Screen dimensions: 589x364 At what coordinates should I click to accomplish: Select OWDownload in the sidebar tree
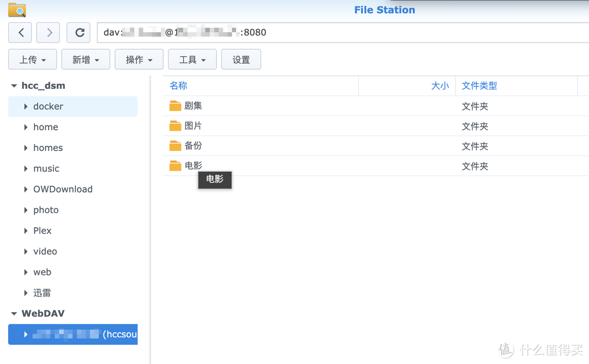pos(63,189)
